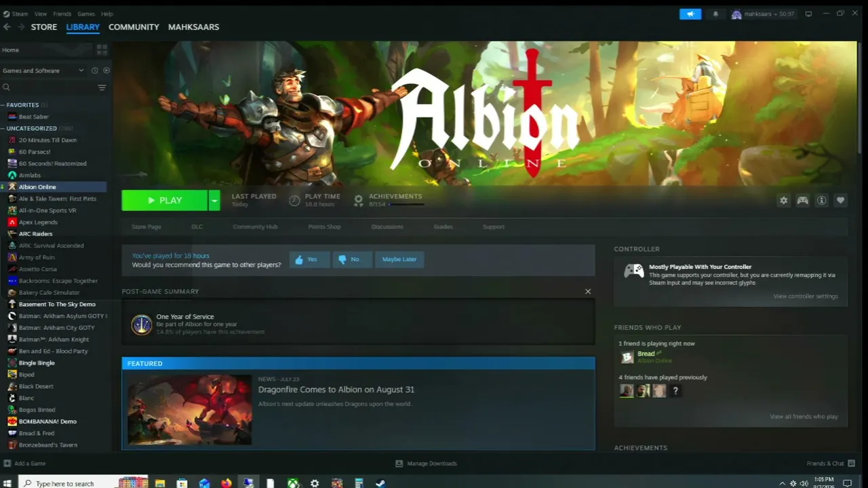The width and height of the screenshot is (868, 488).
Task: Add Albion Online to favorites heart
Action: click(x=841, y=201)
